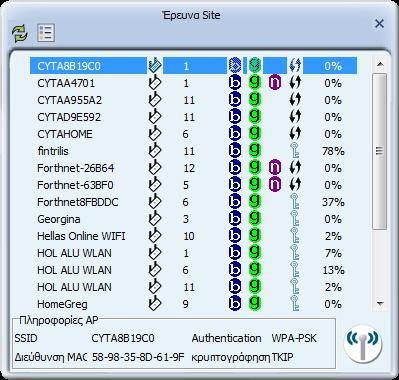Close the Site Survey window
Image resolution: width=399 pixels, height=380 pixels.
379,24
